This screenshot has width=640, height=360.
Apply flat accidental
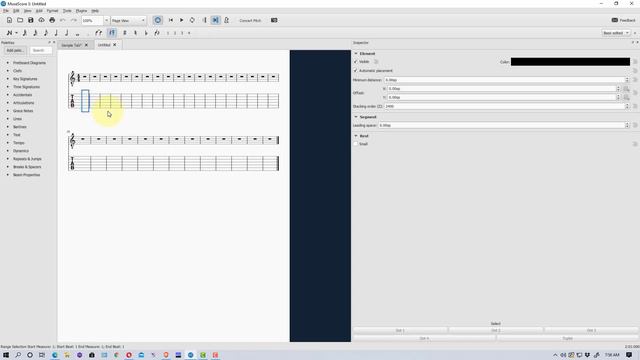[146, 33]
